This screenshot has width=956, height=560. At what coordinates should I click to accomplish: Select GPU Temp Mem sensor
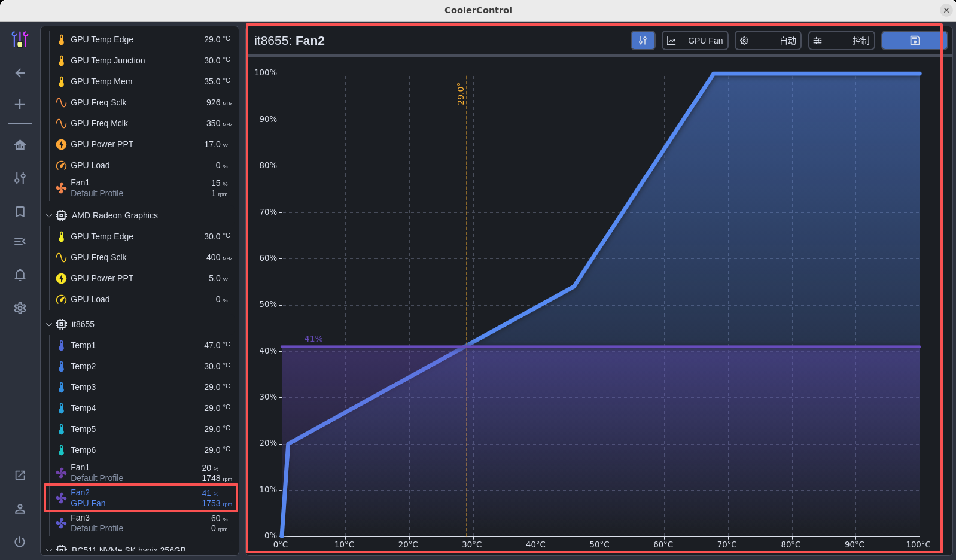[141, 81]
